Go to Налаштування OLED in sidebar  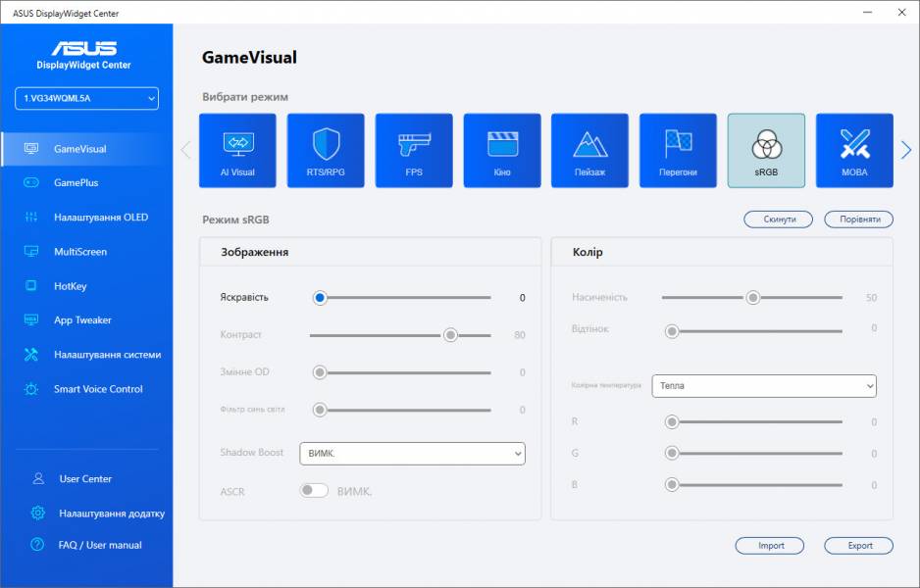(100, 218)
